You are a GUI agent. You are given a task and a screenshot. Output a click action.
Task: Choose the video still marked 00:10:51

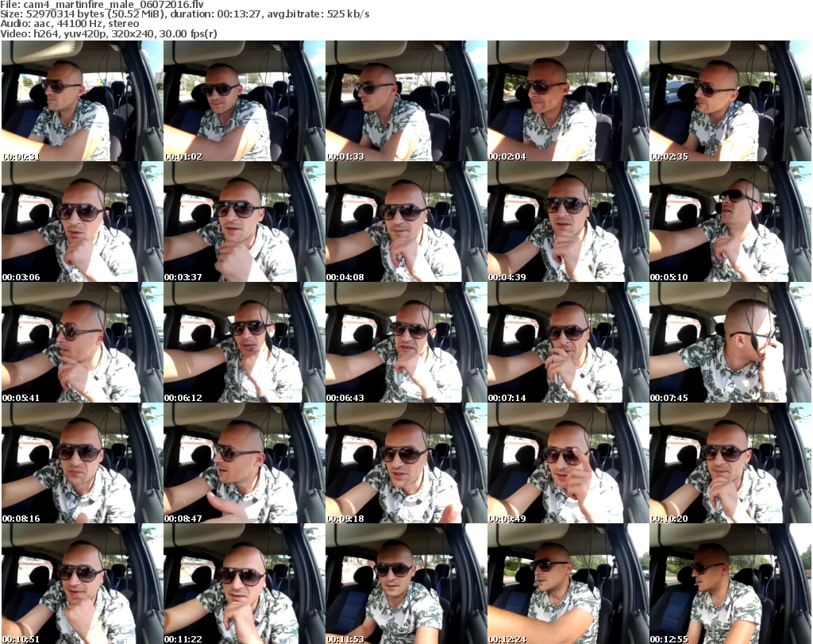coord(83,584)
